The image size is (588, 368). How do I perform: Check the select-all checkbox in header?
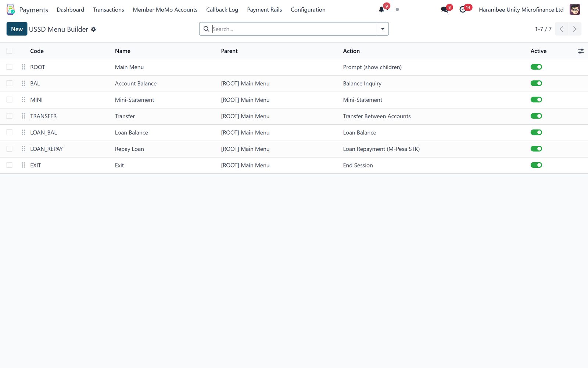pos(10,51)
